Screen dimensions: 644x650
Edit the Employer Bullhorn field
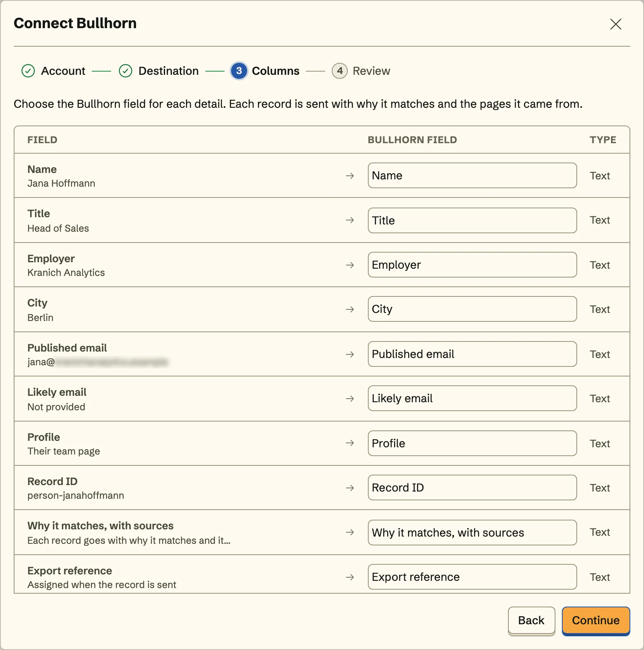pyautogui.click(x=472, y=265)
